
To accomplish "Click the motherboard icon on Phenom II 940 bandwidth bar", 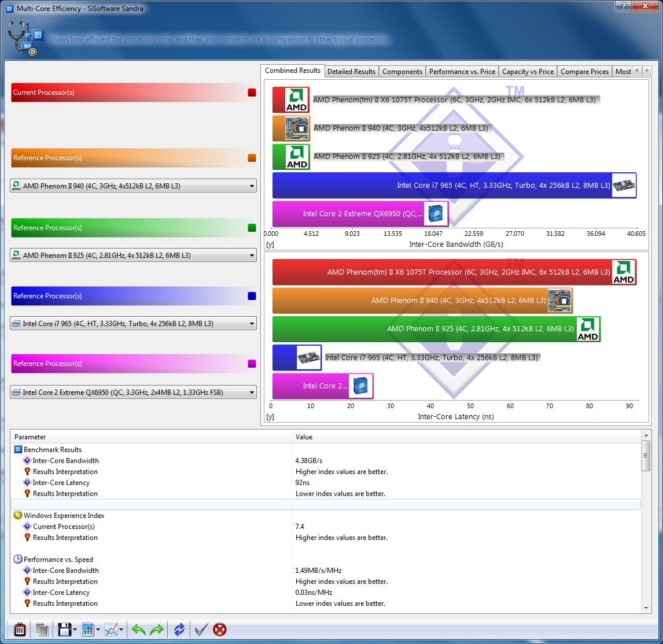I will click(x=297, y=128).
